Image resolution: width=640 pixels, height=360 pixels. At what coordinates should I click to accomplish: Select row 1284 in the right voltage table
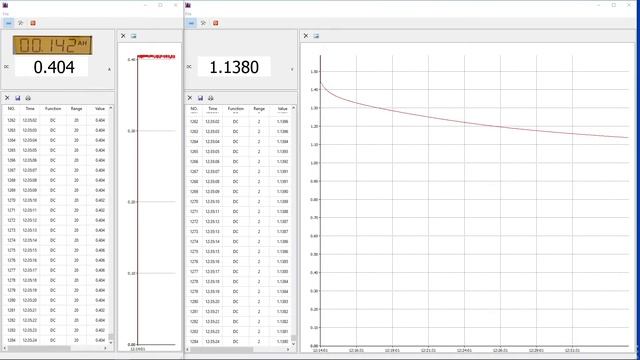point(239,341)
